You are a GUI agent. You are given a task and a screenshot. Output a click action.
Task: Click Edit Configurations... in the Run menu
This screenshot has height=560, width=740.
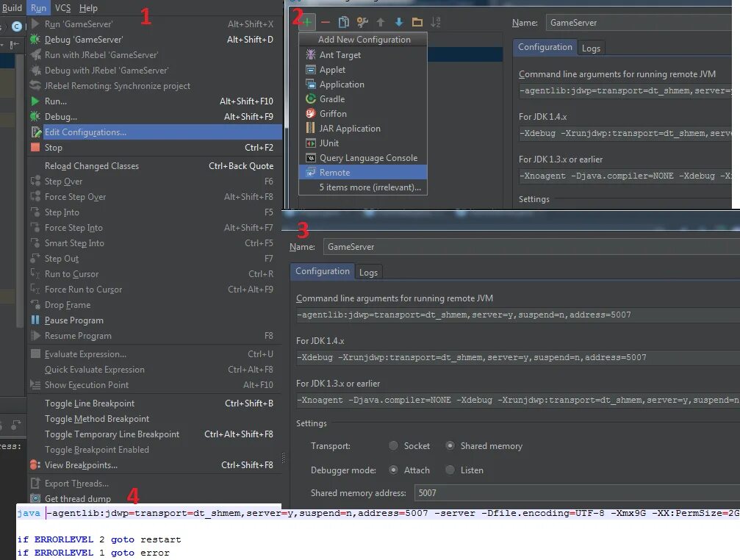[154, 132]
